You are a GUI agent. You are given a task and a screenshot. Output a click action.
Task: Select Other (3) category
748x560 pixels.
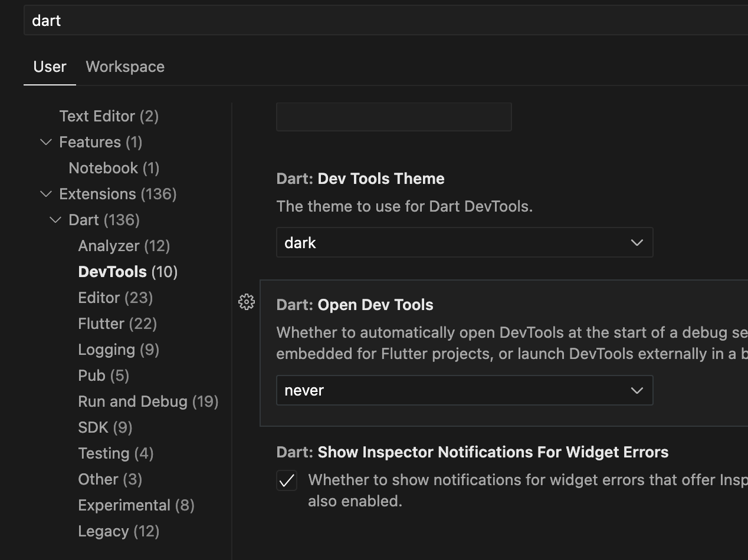click(x=110, y=479)
